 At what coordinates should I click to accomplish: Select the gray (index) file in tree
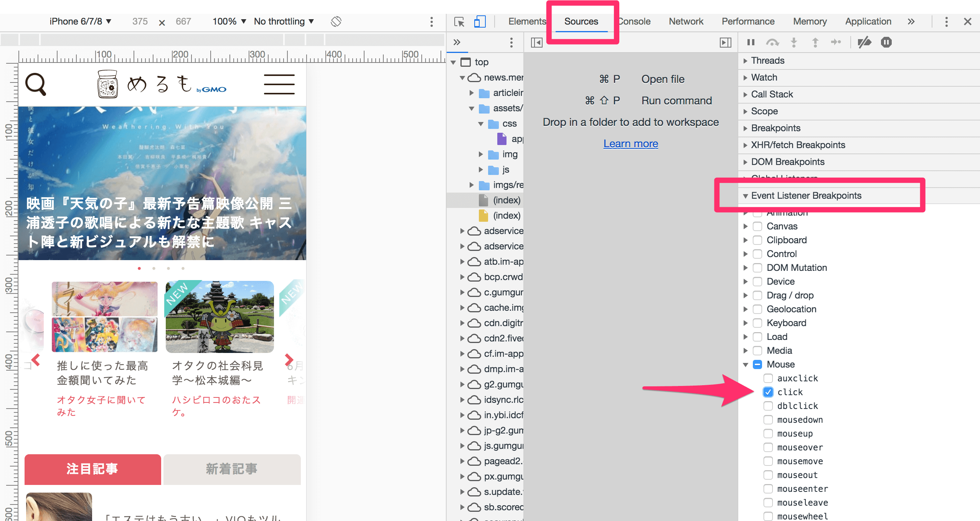click(x=506, y=200)
